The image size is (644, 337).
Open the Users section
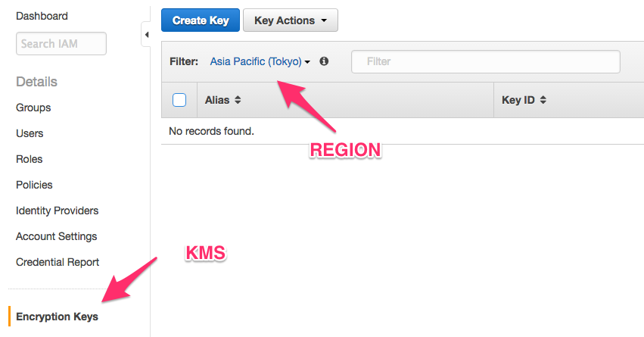pyautogui.click(x=30, y=133)
